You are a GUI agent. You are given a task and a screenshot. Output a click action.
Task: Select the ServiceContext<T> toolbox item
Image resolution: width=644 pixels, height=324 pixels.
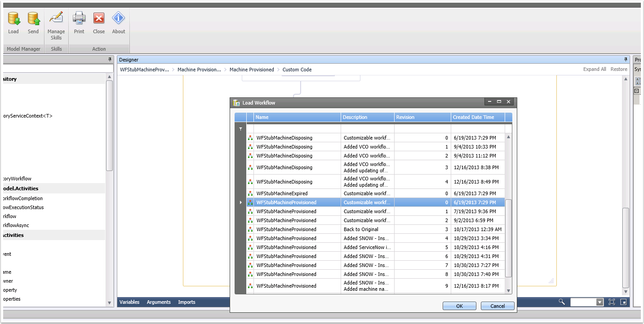coord(27,116)
